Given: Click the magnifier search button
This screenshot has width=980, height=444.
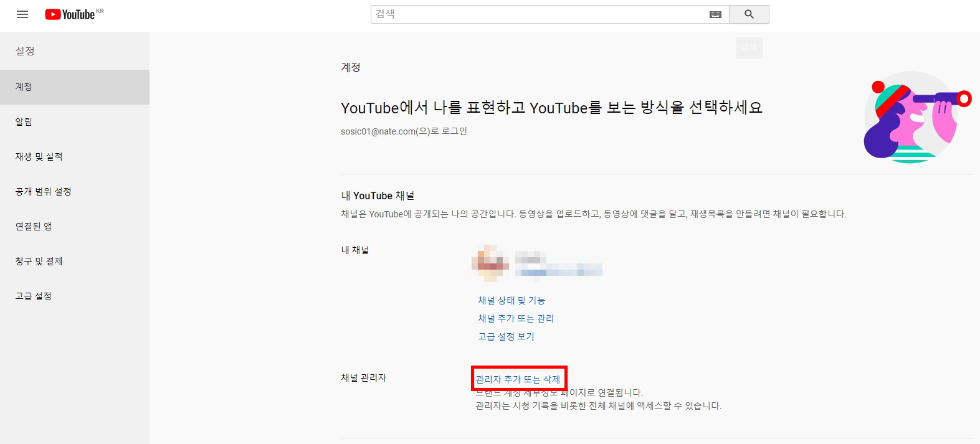Looking at the screenshot, I should [749, 14].
